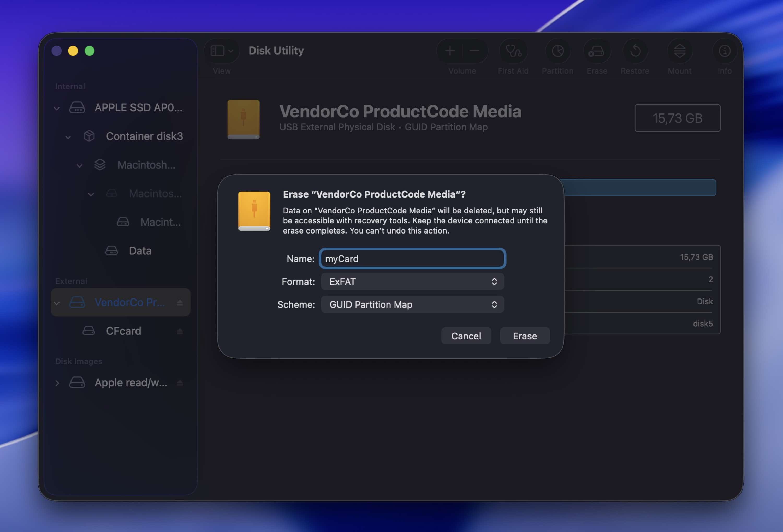Collapse the Container disk3 chevron
This screenshot has height=532, width=783.
click(68, 137)
